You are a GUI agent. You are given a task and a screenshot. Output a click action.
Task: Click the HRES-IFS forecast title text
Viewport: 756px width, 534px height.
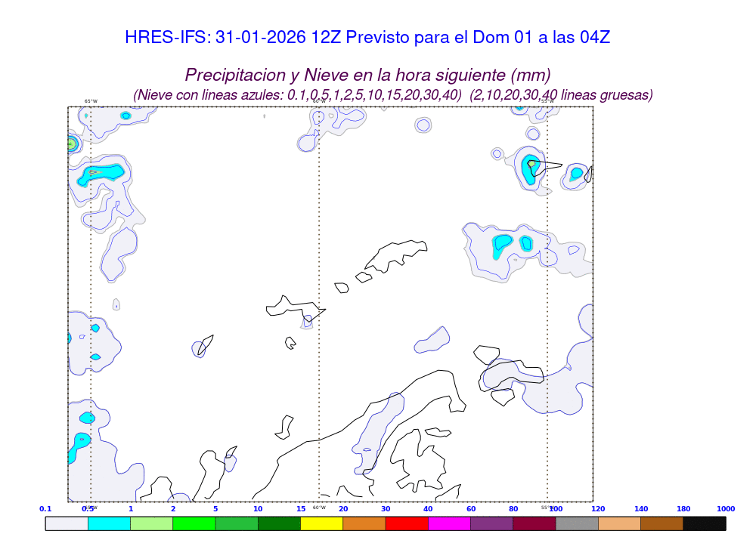(x=367, y=38)
